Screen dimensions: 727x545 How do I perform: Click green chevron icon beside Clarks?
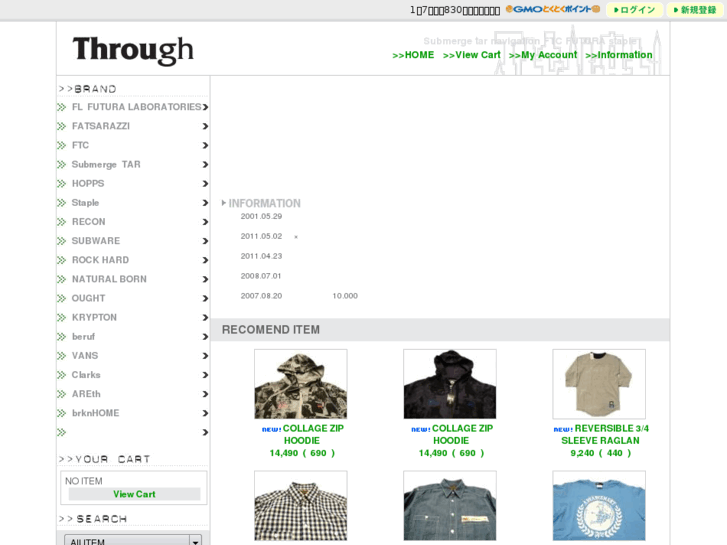[x=62, y=375]
